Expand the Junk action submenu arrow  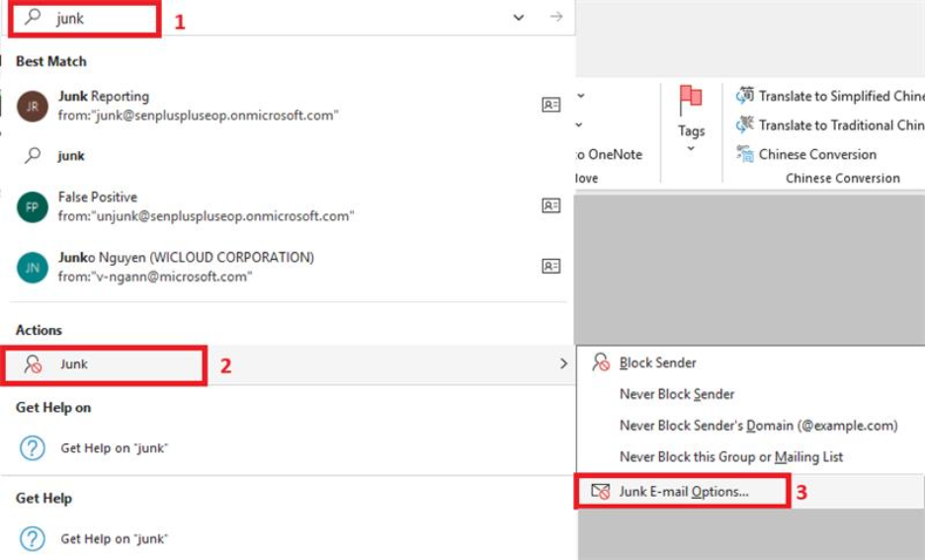click(x=563, y=363)
